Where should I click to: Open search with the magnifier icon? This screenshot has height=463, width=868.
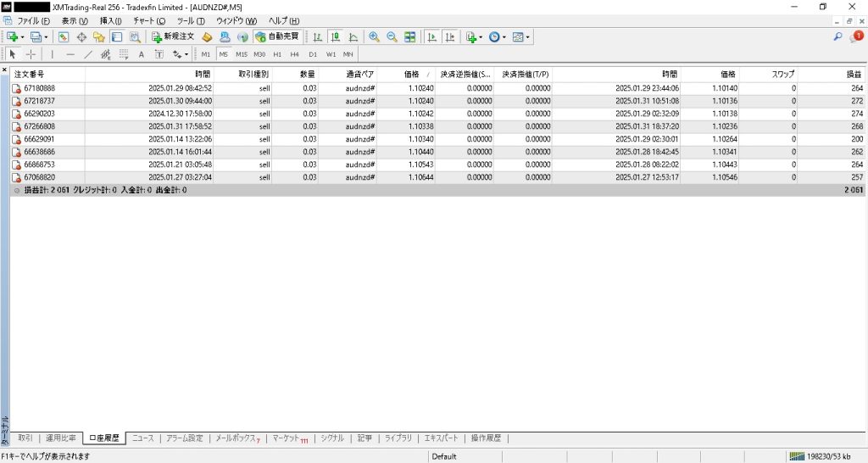pyautogui.click(x=838, y=37)
